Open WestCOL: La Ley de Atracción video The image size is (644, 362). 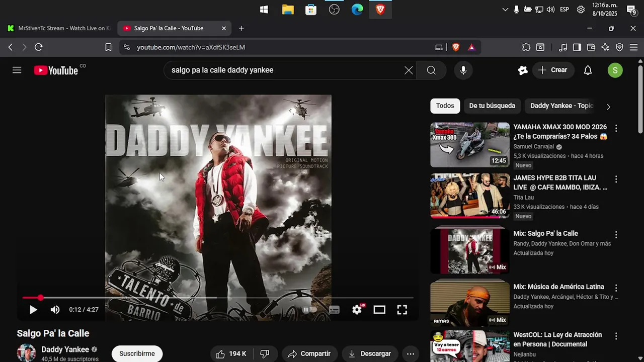click(557, 339)
